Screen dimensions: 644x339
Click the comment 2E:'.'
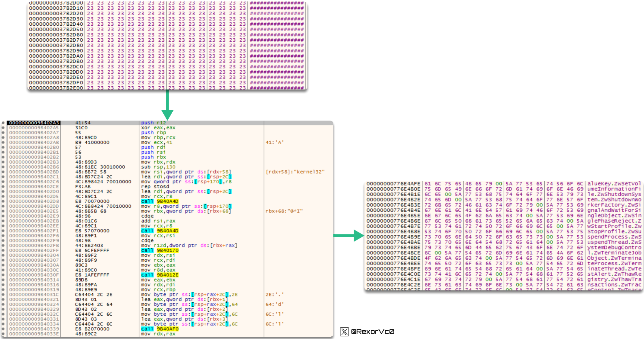[x=275, y=295]
